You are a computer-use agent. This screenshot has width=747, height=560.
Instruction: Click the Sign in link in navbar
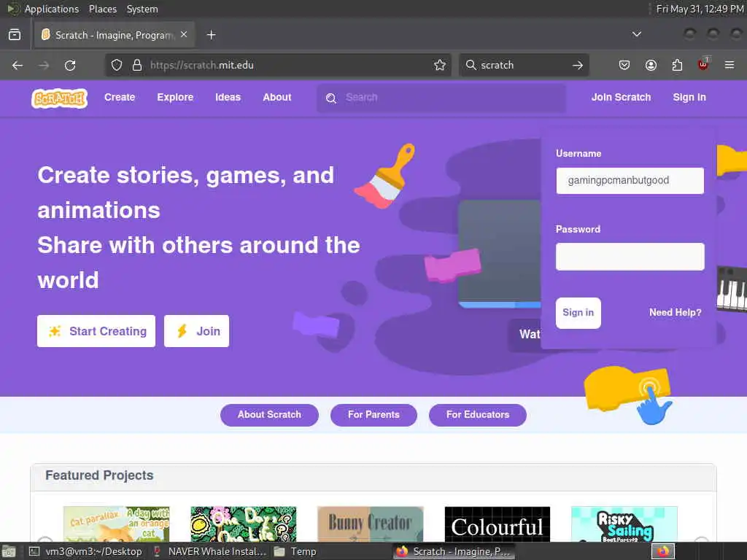pyautogui.click(x=689, y=97)
